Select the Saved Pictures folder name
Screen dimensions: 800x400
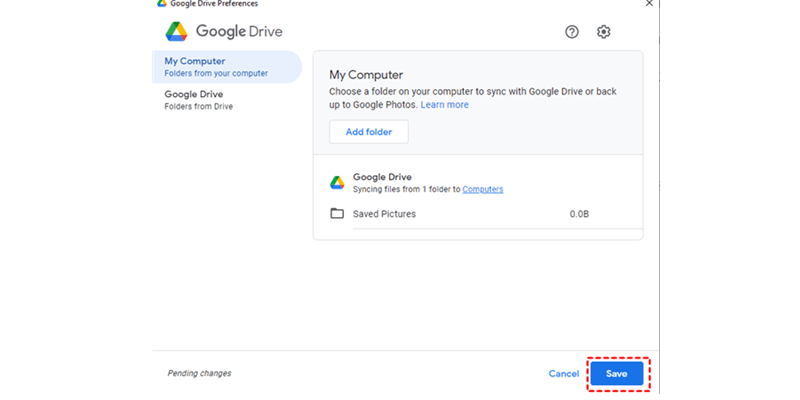(384, 214)
